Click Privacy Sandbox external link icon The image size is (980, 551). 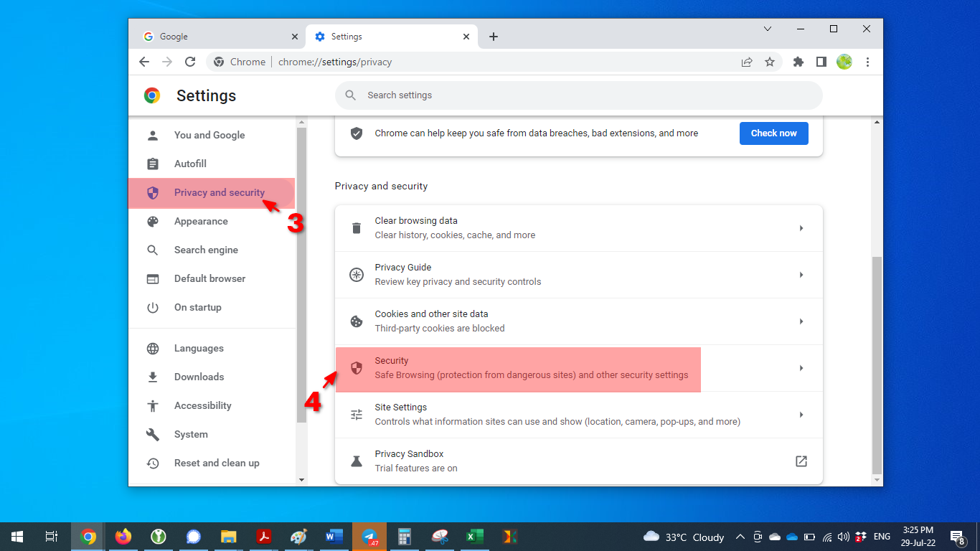[x=801, y=461]
